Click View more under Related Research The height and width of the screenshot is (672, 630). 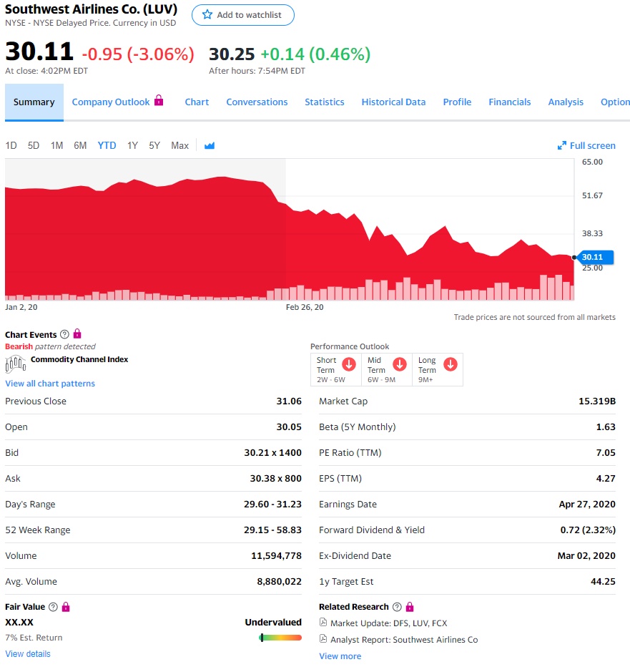tap(340, 656)
